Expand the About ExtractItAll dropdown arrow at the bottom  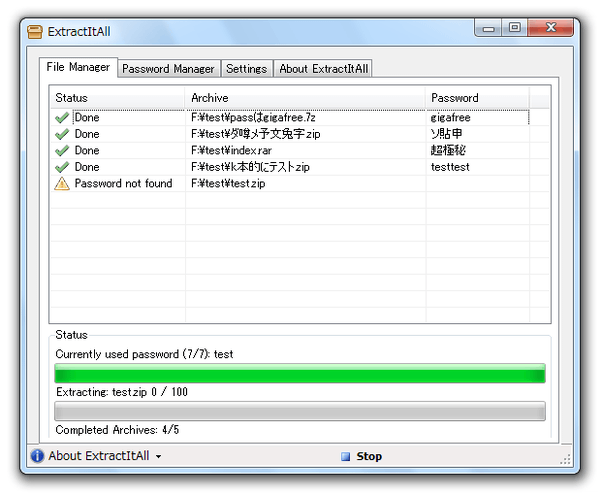point(159,456)
